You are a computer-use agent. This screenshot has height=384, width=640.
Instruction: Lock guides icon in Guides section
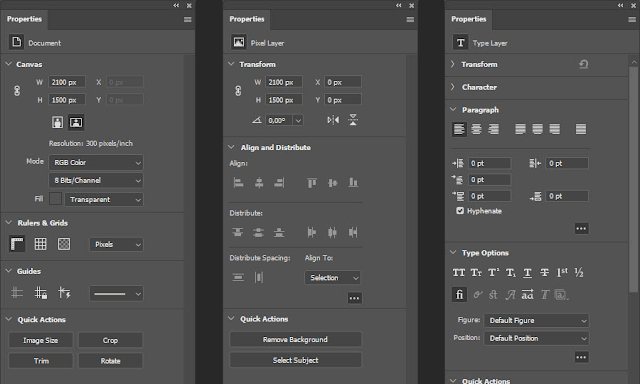[x=40, y=293]
